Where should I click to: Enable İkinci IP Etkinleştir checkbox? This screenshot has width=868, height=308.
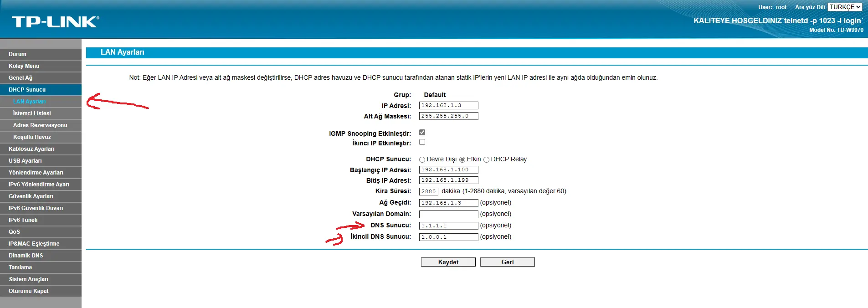coord(422,142)
